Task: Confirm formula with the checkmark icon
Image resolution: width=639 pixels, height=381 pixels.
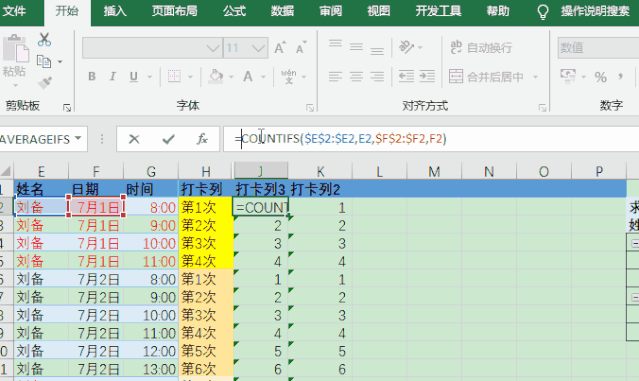Action: click(x=168, y=139)
